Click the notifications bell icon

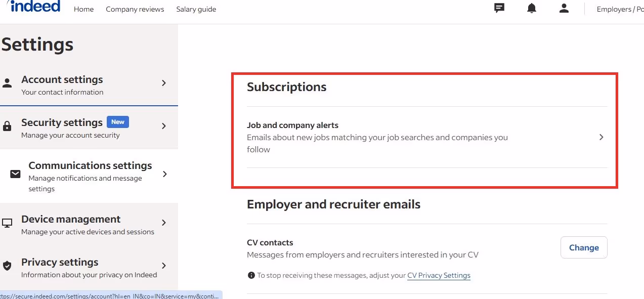tap(531, 8)
